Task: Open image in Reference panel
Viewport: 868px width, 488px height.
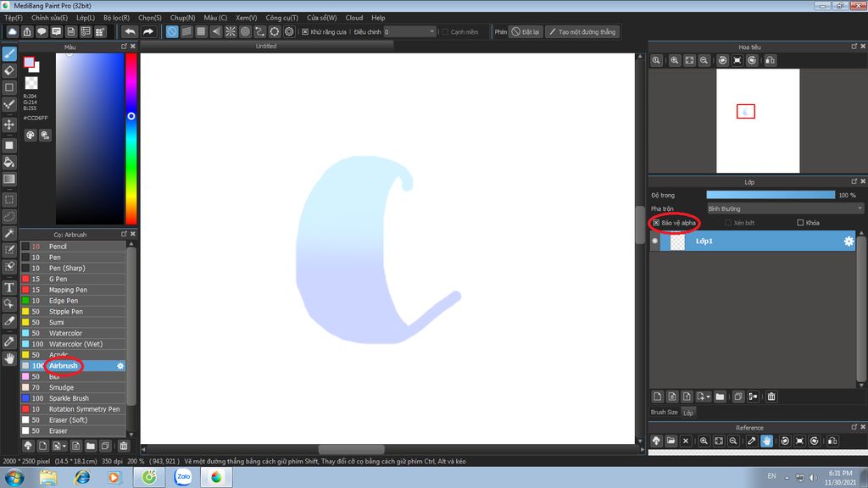Action: tap(671, 441)
